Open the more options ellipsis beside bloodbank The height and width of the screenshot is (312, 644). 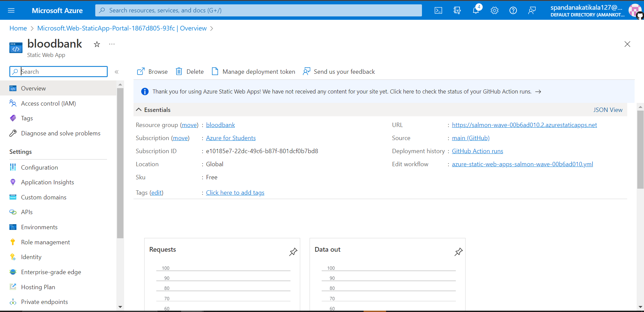coord(112,44)
